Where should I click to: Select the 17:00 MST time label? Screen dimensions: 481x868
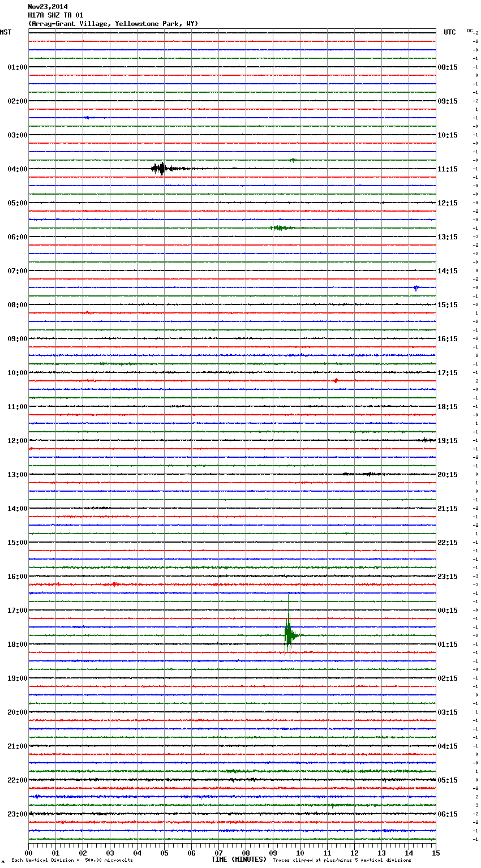(x=18, y=611)
